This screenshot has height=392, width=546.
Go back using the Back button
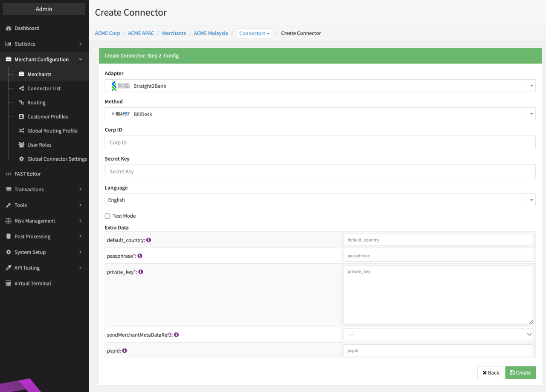pyautogui.click(x=491, y=373)
